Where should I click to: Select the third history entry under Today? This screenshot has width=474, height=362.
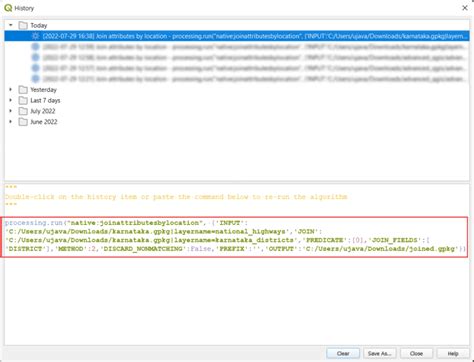237,58
